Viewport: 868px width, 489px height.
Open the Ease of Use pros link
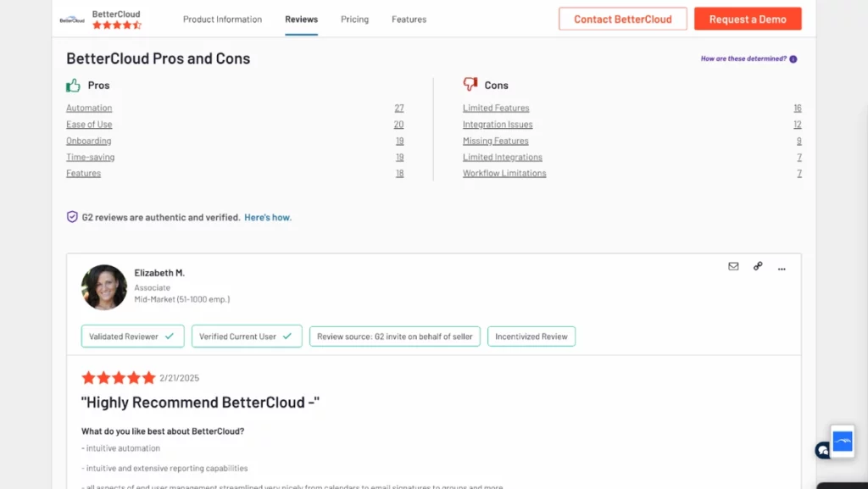click(89, 125)
